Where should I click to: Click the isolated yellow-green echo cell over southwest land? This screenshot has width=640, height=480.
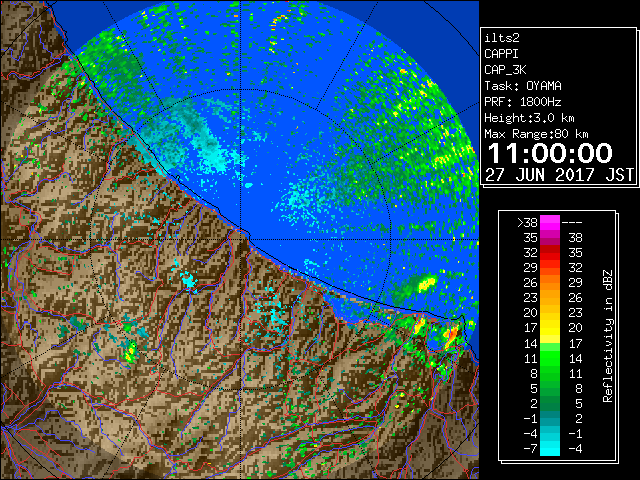tap(130, 352)
